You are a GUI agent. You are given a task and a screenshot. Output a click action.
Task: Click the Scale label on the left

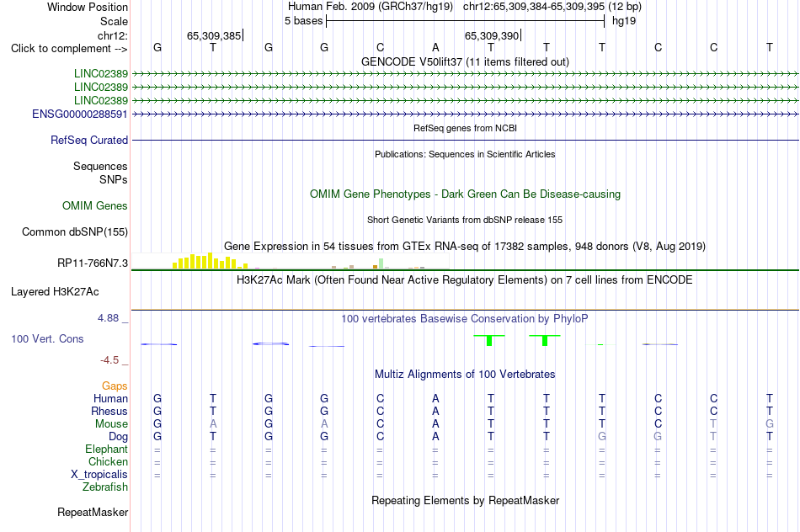[114, 21]
